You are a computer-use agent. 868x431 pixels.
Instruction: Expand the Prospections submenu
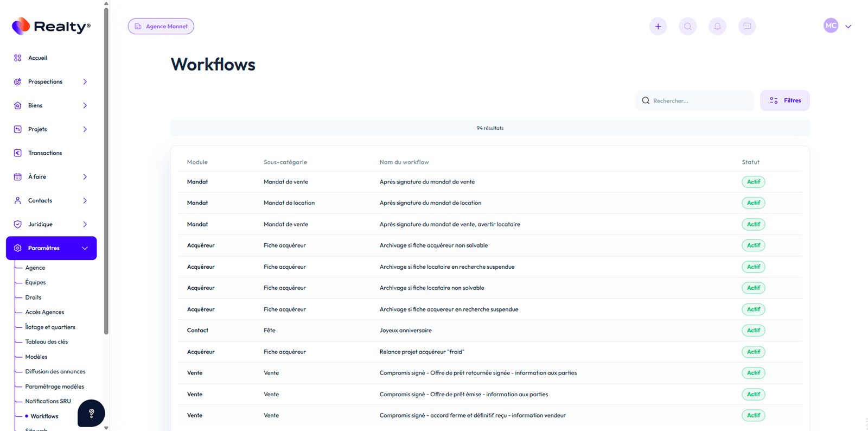click(x=85, y=82)
